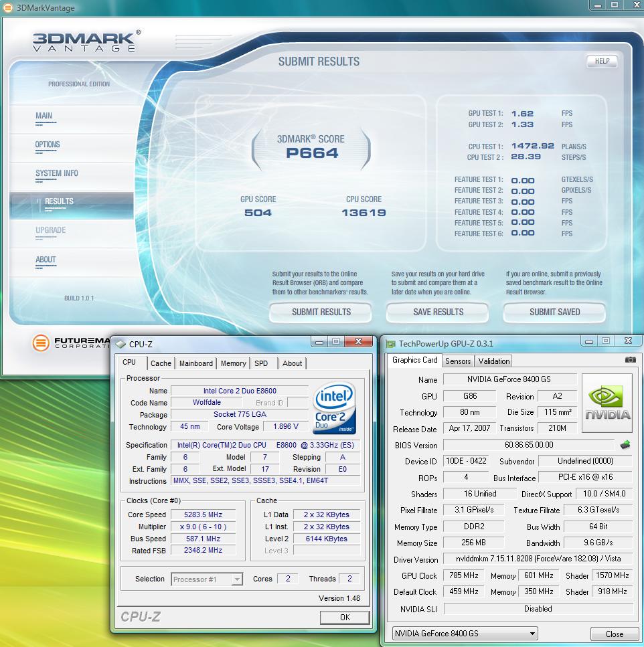Image resolution: width=644 pixels, height=647 pixels.
Task: Click the Device ID value 10DE - 0422
Action: [x=466, y=461]
